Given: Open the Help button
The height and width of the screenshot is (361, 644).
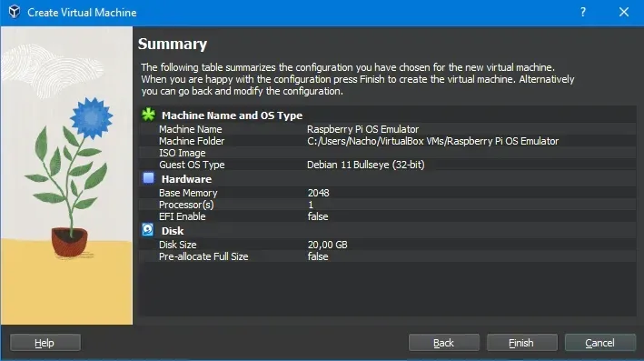Looking at the screenshot, I should [45, 343].
